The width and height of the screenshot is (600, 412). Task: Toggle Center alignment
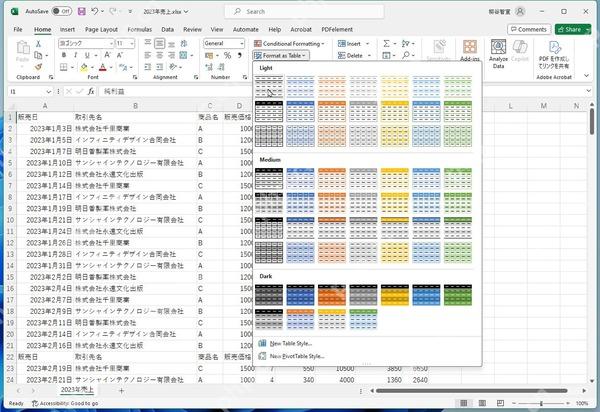click(160, 55)
